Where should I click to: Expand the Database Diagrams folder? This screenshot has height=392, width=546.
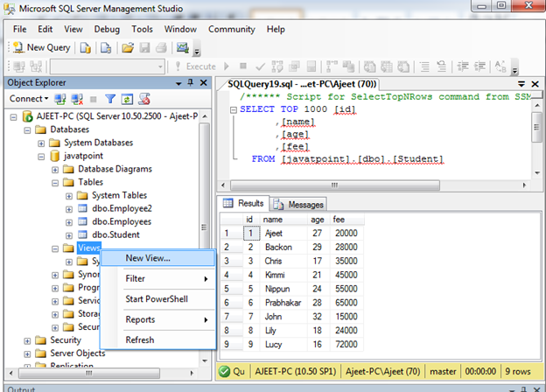tap(55, 170)
